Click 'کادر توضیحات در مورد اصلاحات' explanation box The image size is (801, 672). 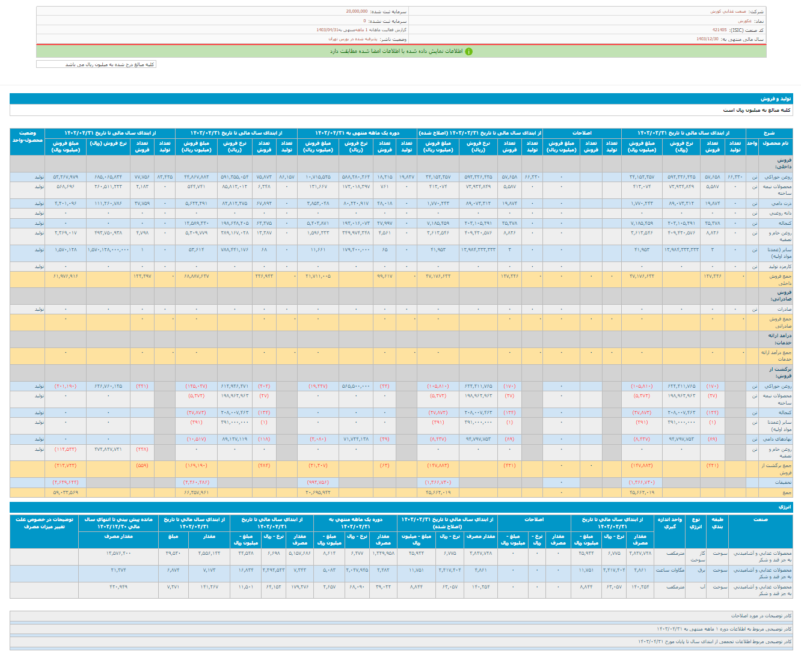coord(401,616)
